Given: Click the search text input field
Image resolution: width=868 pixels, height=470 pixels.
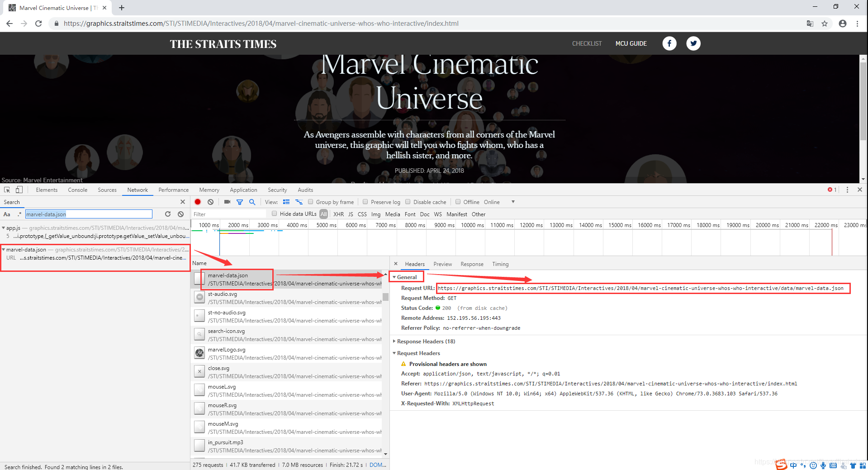Looking at the screenshot, I should pyautogui.click(x=89, y=214).
